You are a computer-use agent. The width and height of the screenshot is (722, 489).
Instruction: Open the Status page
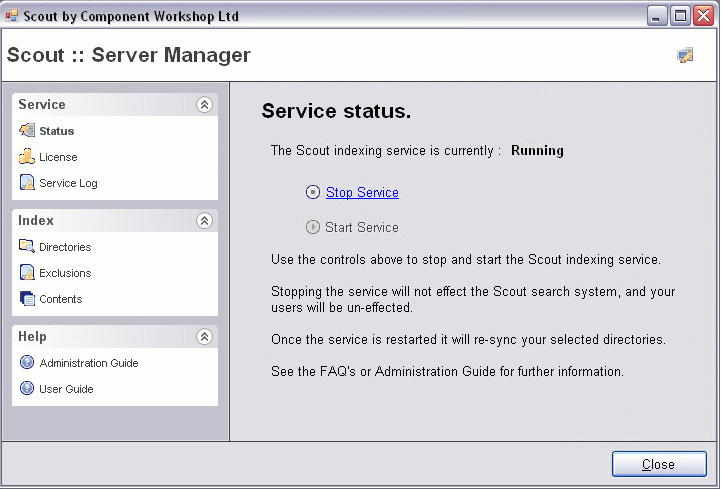pyautogui.click(x=57, y=131)
